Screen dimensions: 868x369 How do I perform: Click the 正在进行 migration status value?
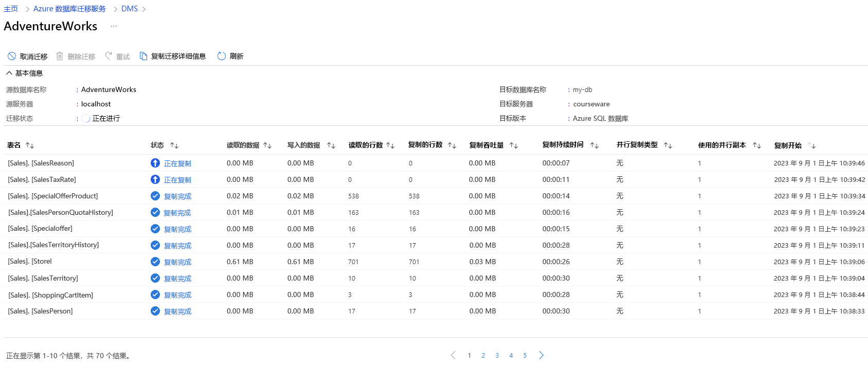click(106, 118)
